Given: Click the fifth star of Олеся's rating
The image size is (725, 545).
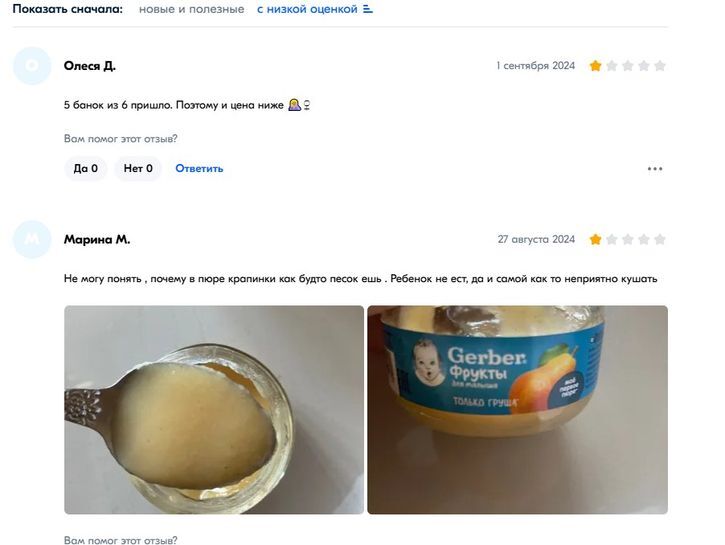Looking at the screenshot, I should pos(660,66).
